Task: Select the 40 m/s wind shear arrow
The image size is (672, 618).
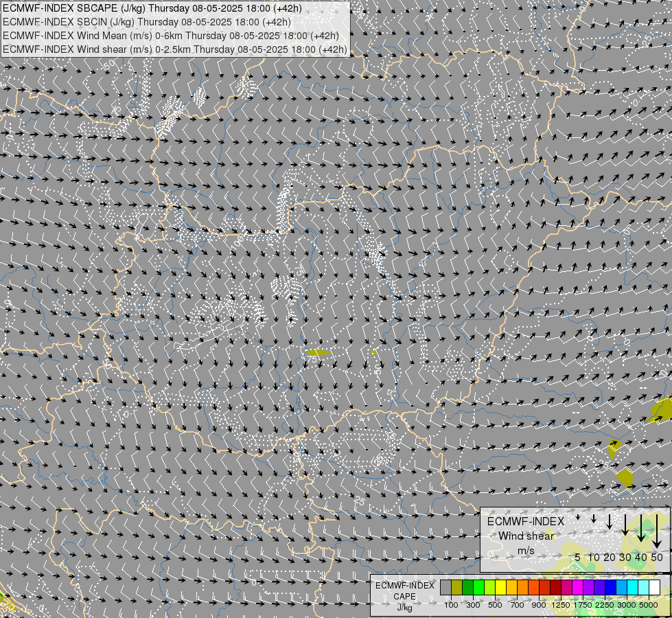Action: click(641, 528)
